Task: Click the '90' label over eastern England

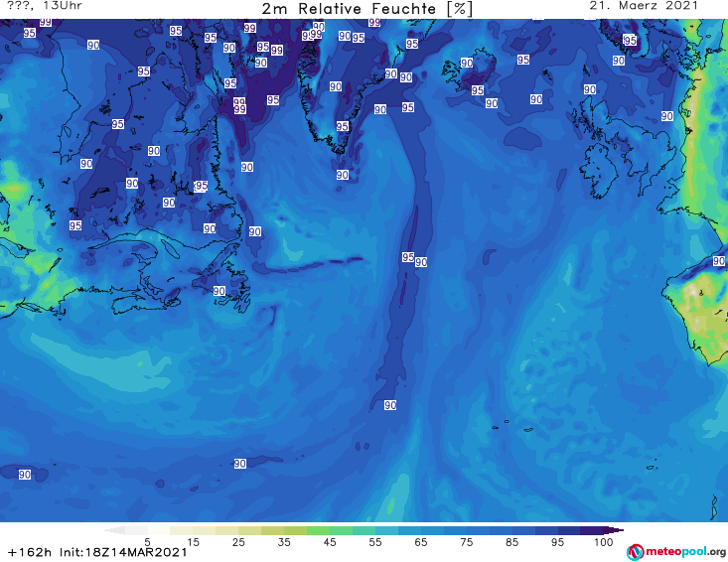Action: coord(666,116)
